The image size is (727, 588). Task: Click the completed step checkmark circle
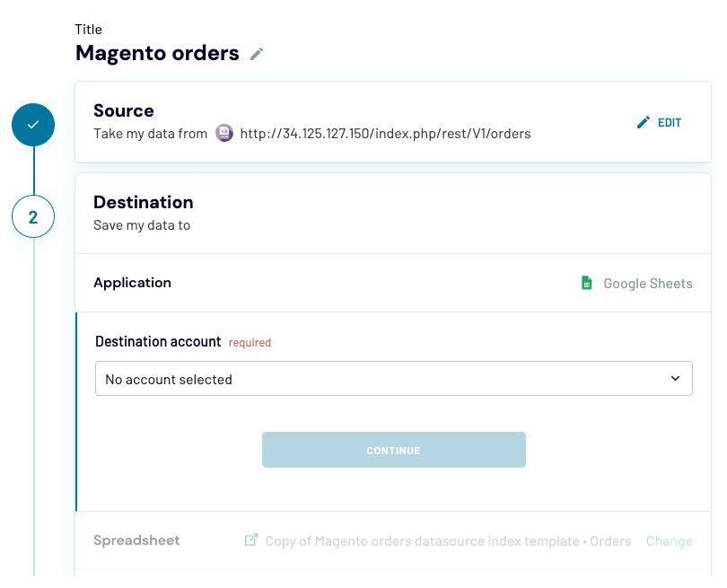pos(33,125)
